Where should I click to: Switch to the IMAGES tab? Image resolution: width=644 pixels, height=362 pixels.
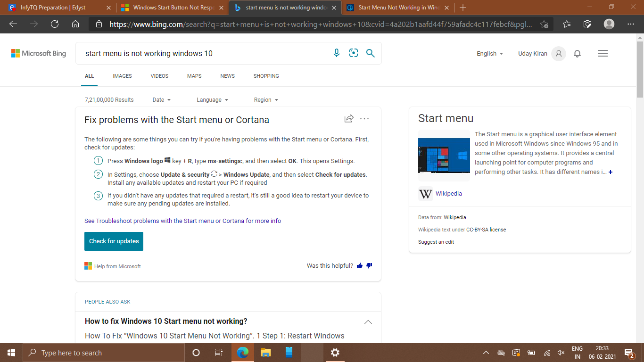[122, 76]
